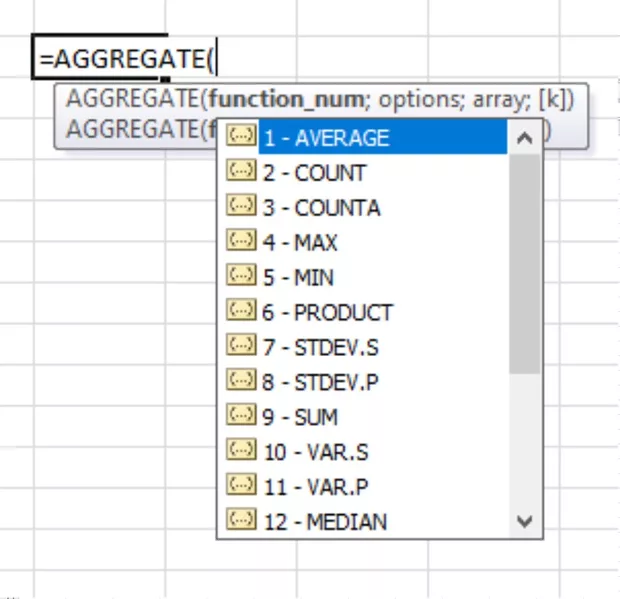This screenshot has height=599, width=620.
Task: Click the icon next to 12 - MEDIAN
Action: click(x=241, y=520)
